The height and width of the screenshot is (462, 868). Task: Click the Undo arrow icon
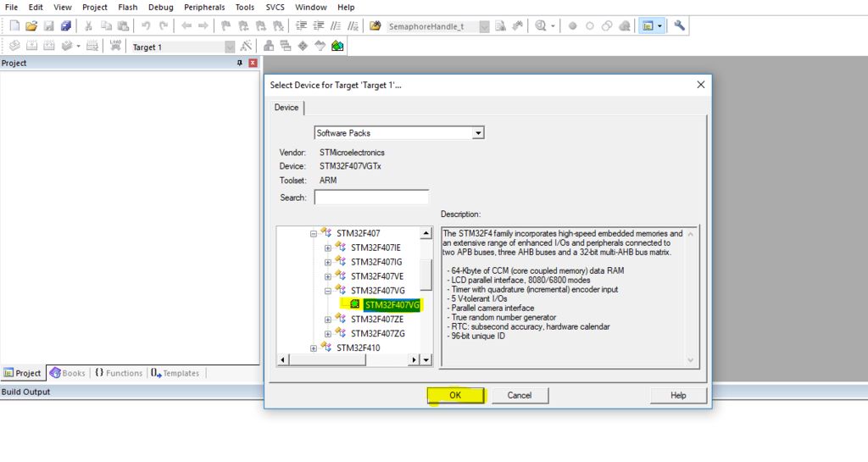pyautogui.click(x=146, y=26)
